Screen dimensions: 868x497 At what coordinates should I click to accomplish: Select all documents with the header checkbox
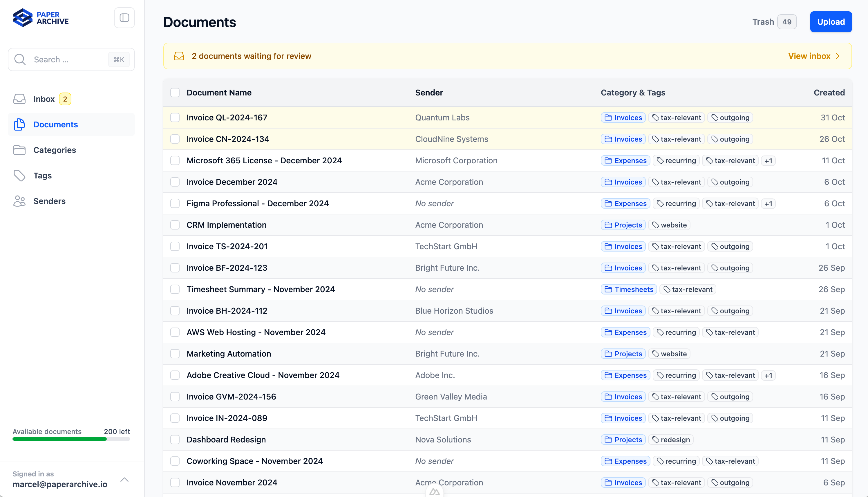click(175, 93)
